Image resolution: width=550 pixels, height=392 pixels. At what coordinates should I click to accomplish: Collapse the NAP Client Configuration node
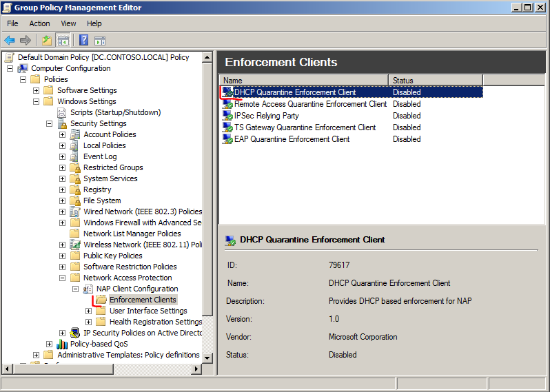click(x=75, y=289)
